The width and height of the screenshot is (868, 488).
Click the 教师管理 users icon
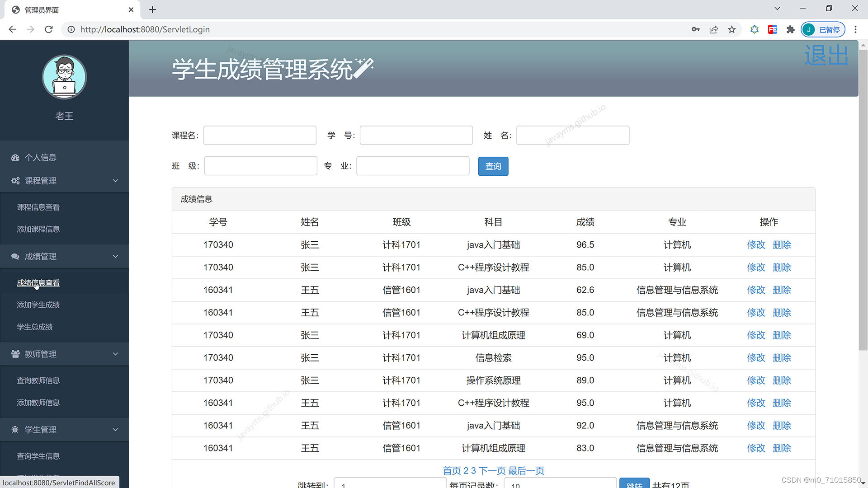click(x=15, y=354)
